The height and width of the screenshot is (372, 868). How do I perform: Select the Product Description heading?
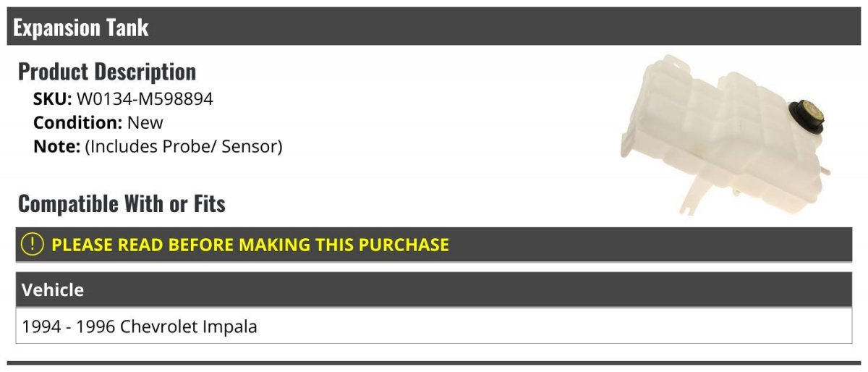pos(107,72)
